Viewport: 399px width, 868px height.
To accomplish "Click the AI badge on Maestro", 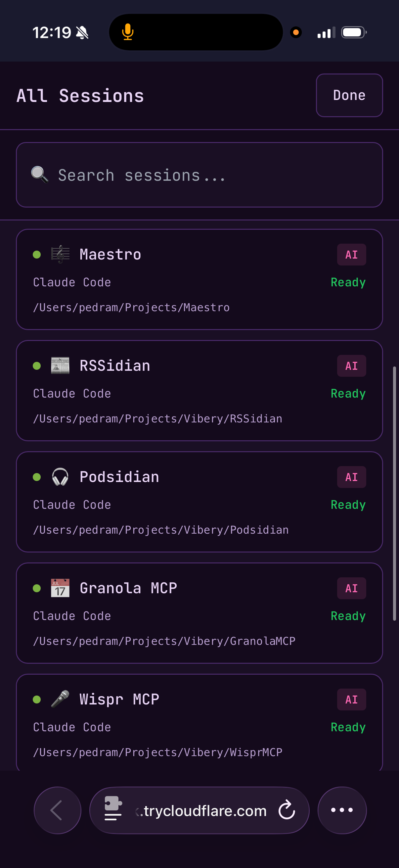I will [x=351, y=255].
